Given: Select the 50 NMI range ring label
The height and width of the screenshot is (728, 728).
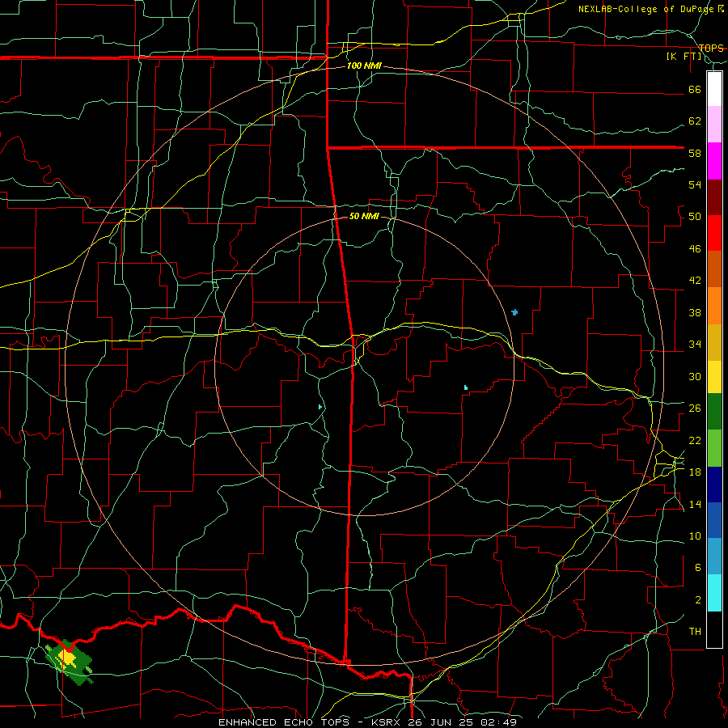Looking at the screenshot, I should coord(364,216).
